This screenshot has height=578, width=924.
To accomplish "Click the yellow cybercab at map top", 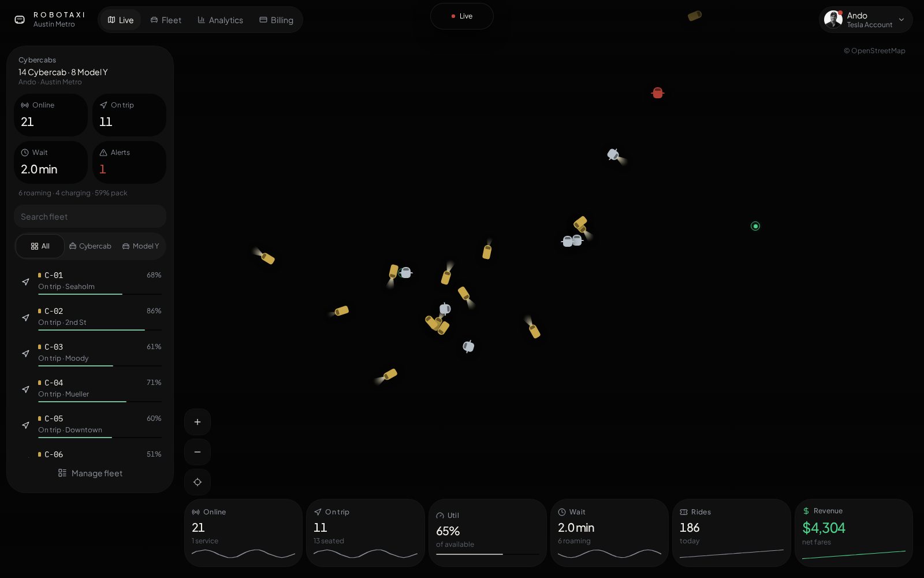I will tap(695, 16).
